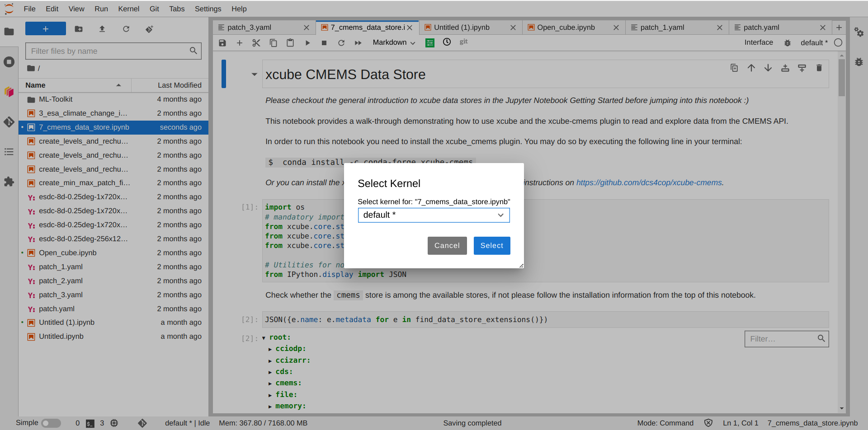Open the Git menu

pyautogui.click(x=155, y=9)
